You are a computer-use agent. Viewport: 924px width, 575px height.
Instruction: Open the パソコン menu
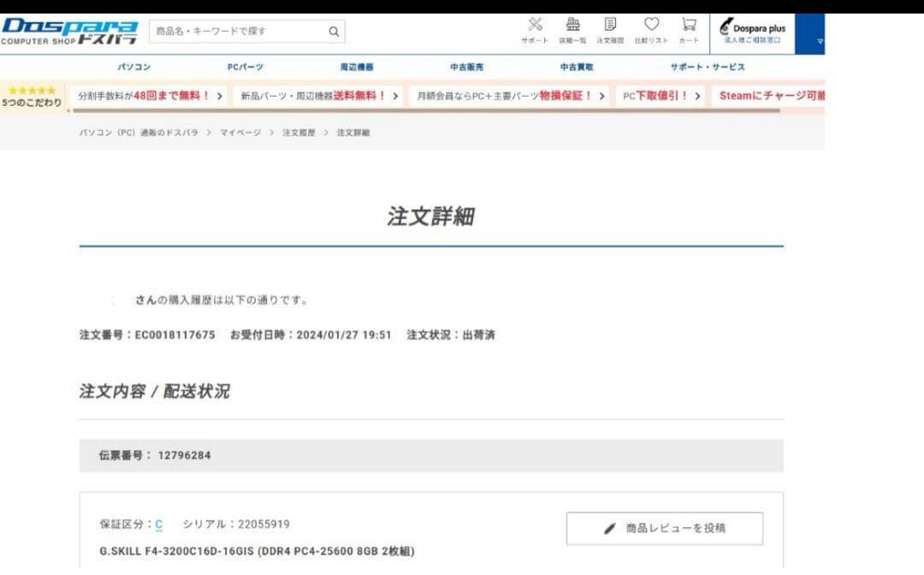point(133,67)
